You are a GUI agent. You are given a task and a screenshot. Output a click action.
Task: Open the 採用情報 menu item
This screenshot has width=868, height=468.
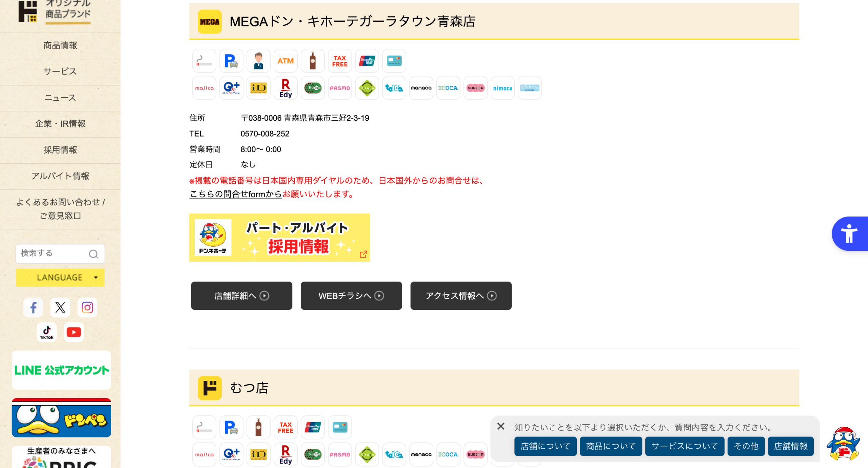[x=60, y=150]
